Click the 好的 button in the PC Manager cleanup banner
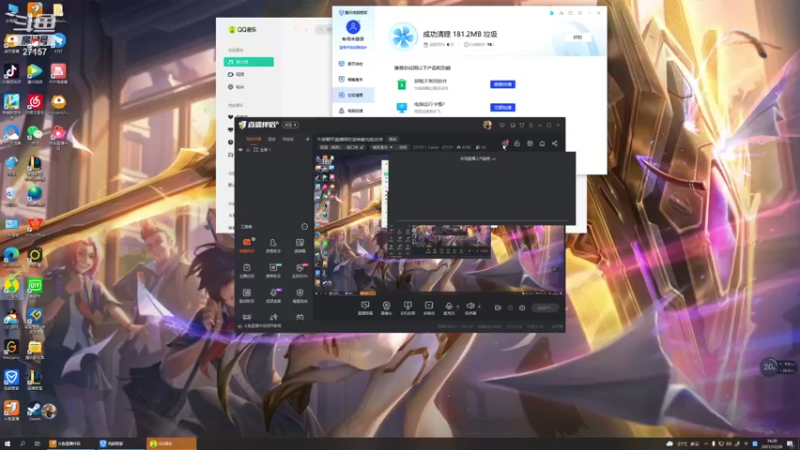 coord(578,37)
